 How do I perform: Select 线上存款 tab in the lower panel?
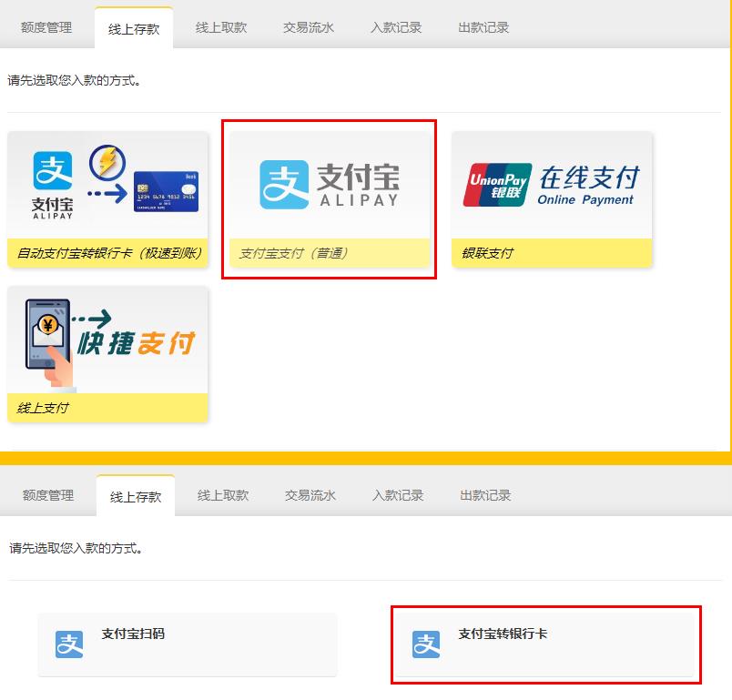(x=136, y=496)
